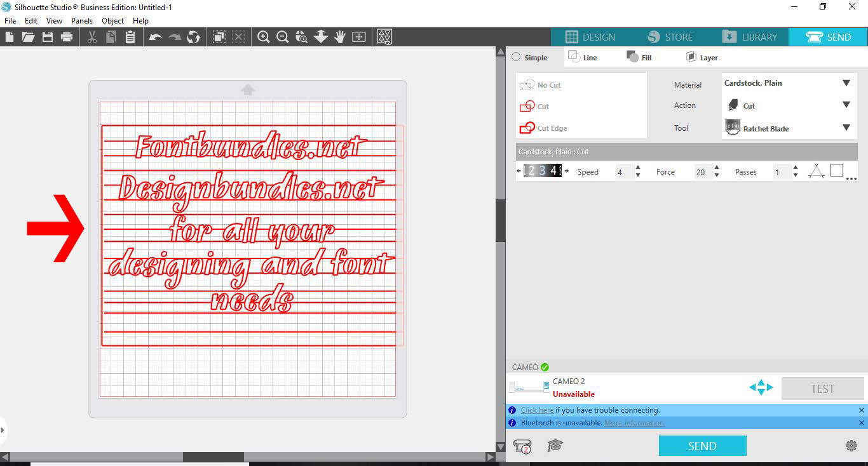The height and width of the screenshot is (466, 868).
Task: Open the Help menu
Action: point(140,21)
